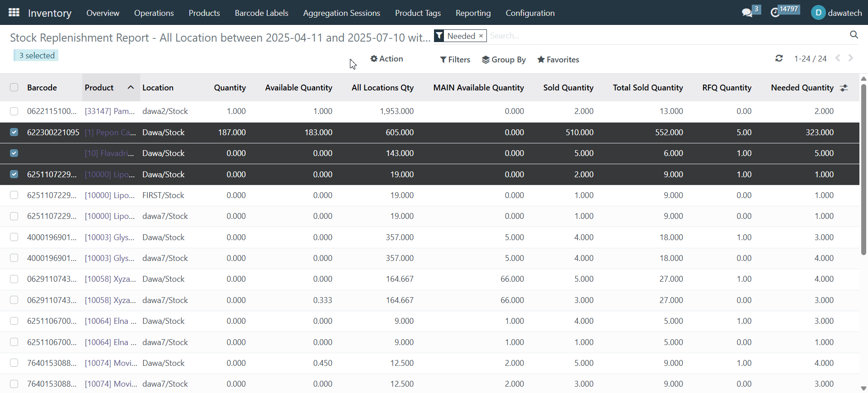
Task: Go to the previous page arrow
Action: (x=838, y=58)
